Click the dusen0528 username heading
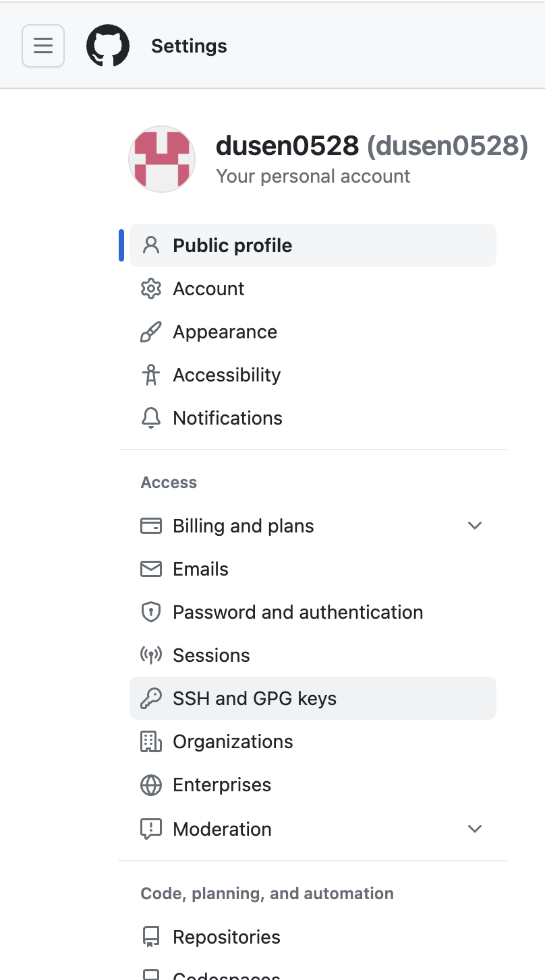 [x=287, y=146]
